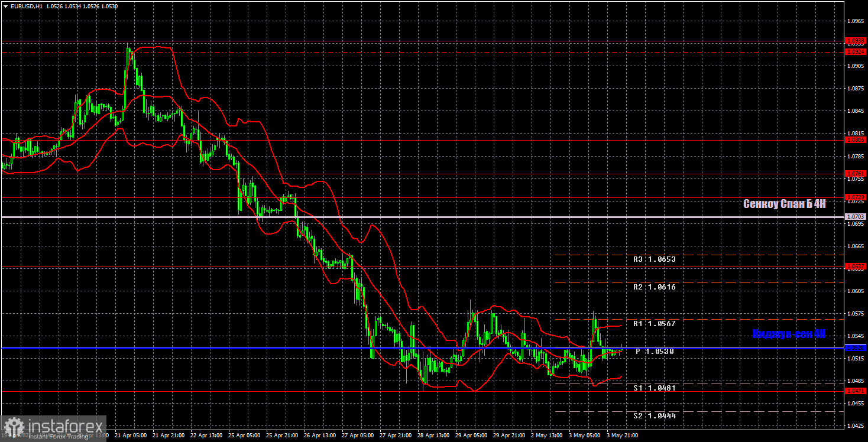Select the 1.0665 price axis value
The width and height of the screenshot is (868, 442).
pos(856,246)
